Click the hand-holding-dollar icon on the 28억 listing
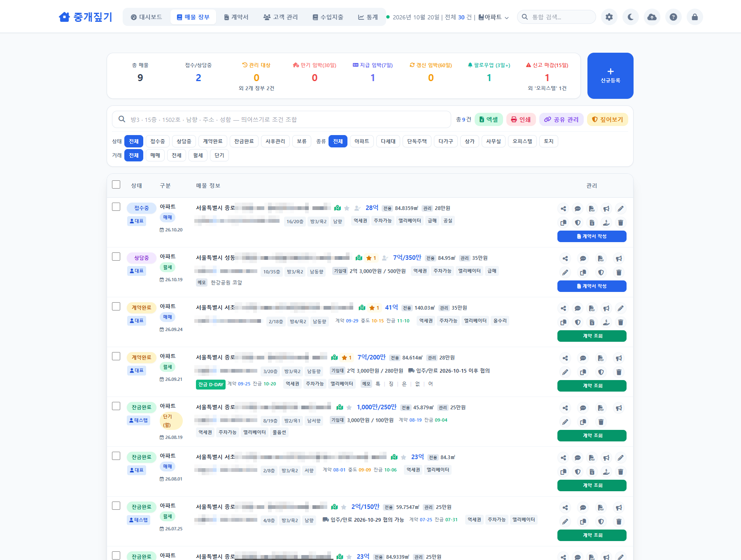 (x=606, y=223)
